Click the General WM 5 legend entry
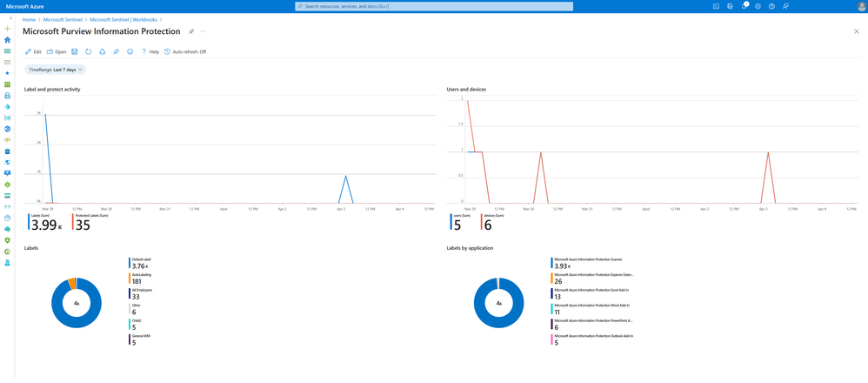Image resolution: width=868 pixels, height=383 pixels. click(x=140, y=340)
